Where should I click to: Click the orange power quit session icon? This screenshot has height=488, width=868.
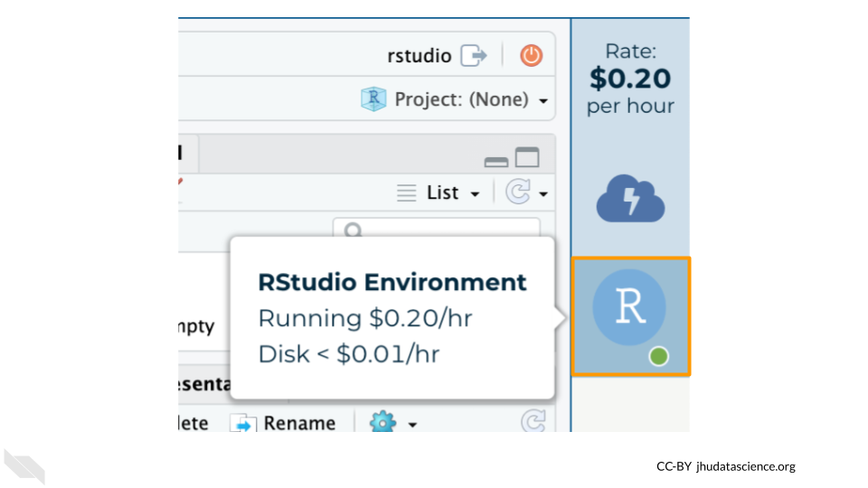pos(531,55)
